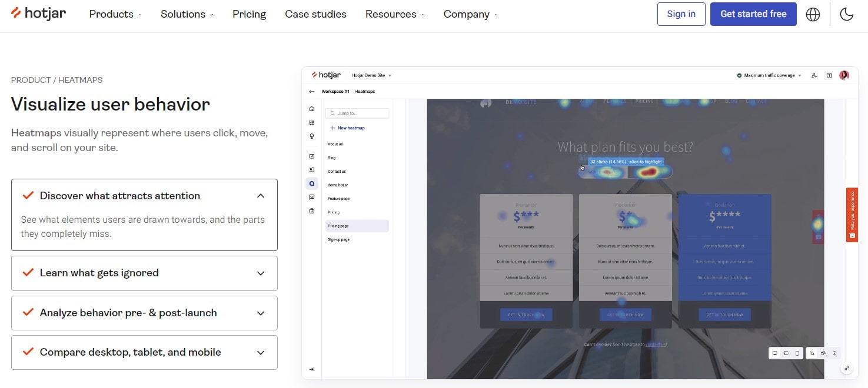Go to the Pricing page link
This screenshot has height=388, width=868.
click(x=249, y=14)
